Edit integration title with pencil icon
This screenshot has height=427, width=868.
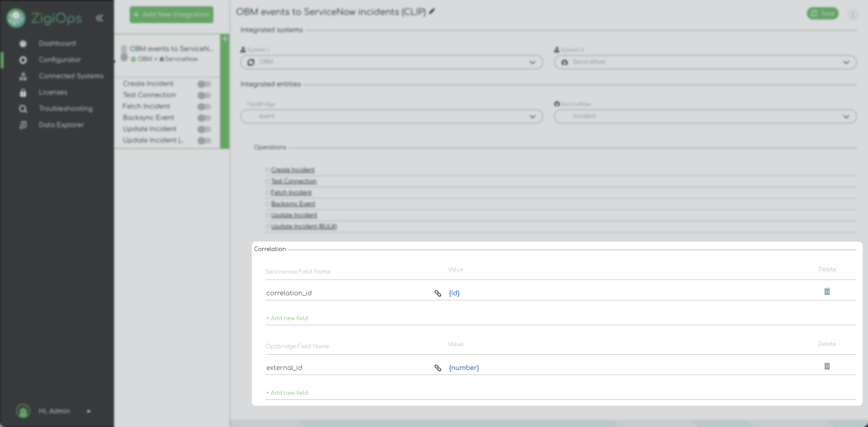(x=432, y=12)
